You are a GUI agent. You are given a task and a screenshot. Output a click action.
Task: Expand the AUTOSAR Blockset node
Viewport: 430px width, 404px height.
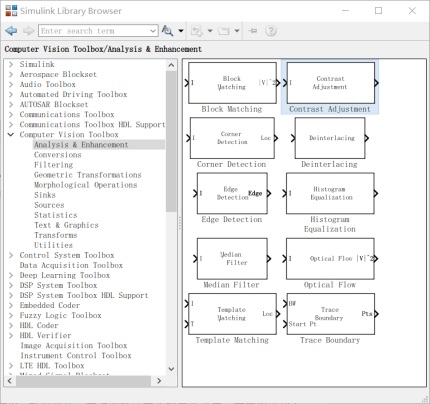(11, 104)
